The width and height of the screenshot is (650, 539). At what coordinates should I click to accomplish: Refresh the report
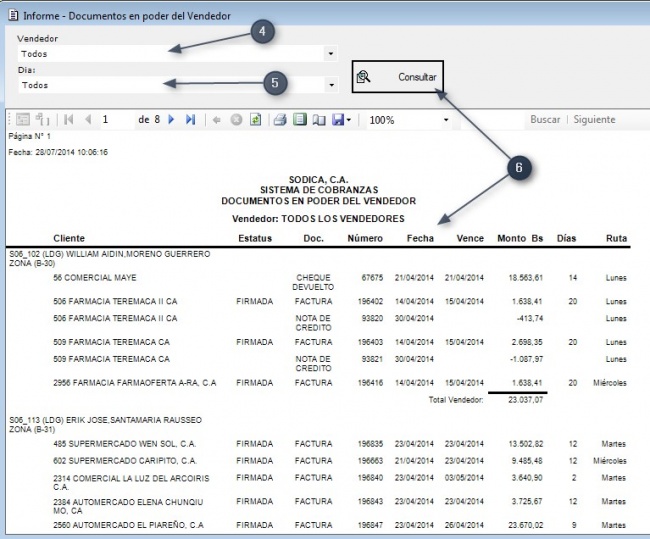pyautogui.click(x=256, y=120)
